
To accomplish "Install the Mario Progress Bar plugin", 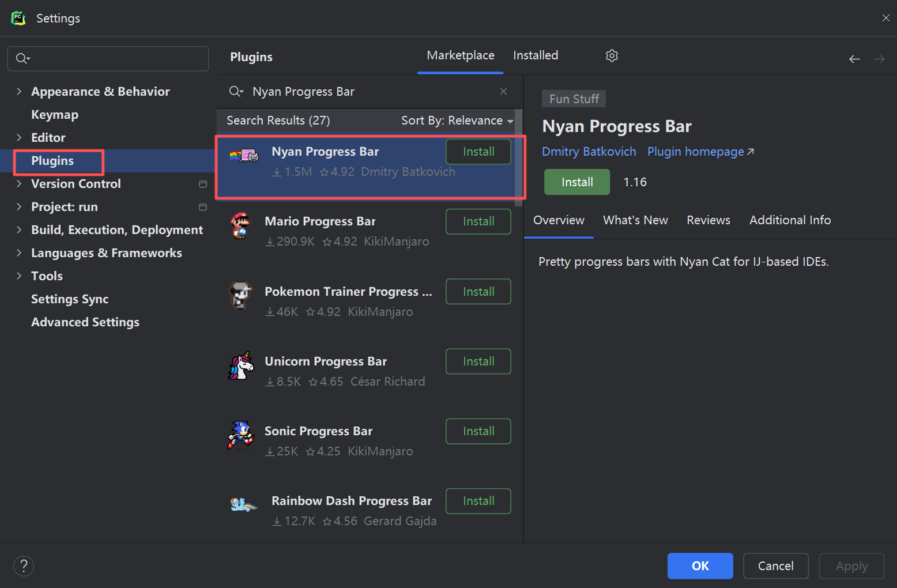I will click(478, 221).
